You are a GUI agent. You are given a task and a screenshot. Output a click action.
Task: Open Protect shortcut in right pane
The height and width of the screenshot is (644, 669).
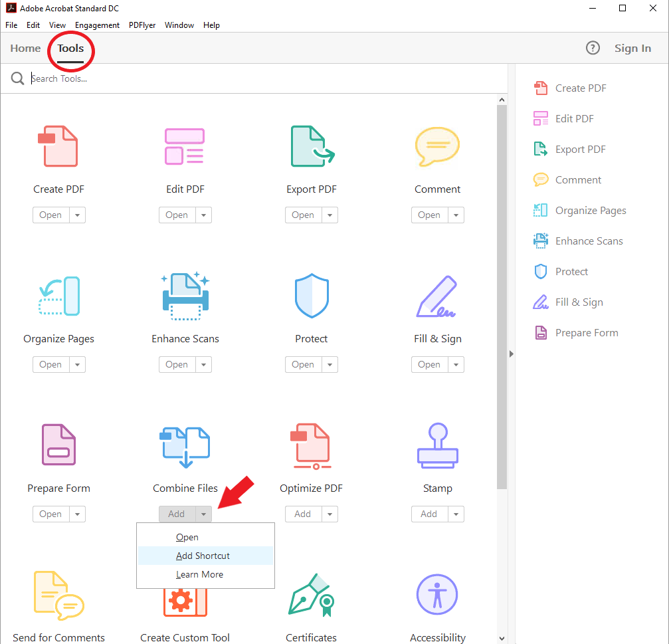pos(561,272)
